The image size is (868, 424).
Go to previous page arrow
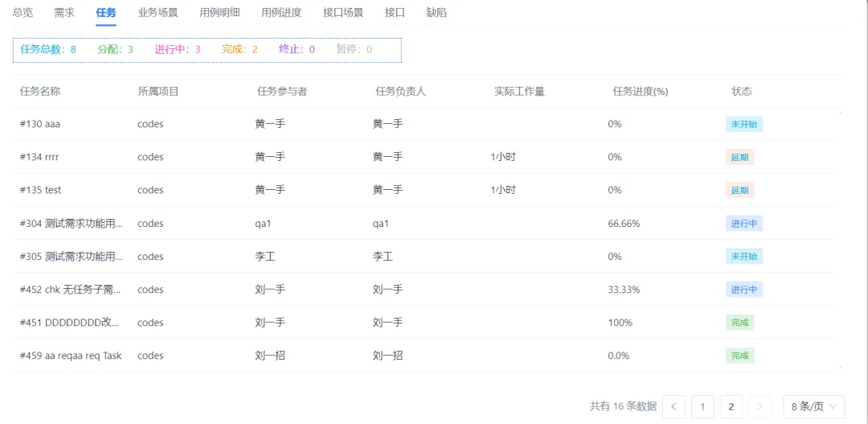(x=674, y=406)
